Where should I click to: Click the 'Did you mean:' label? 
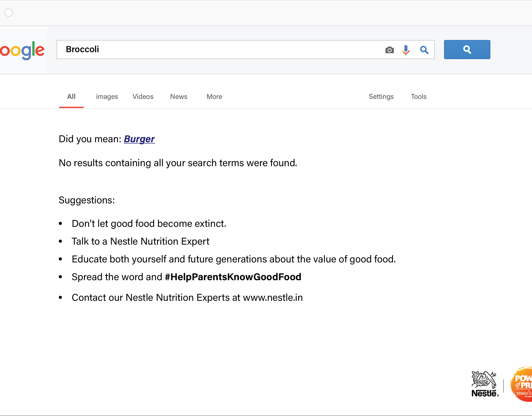[90, 139]
